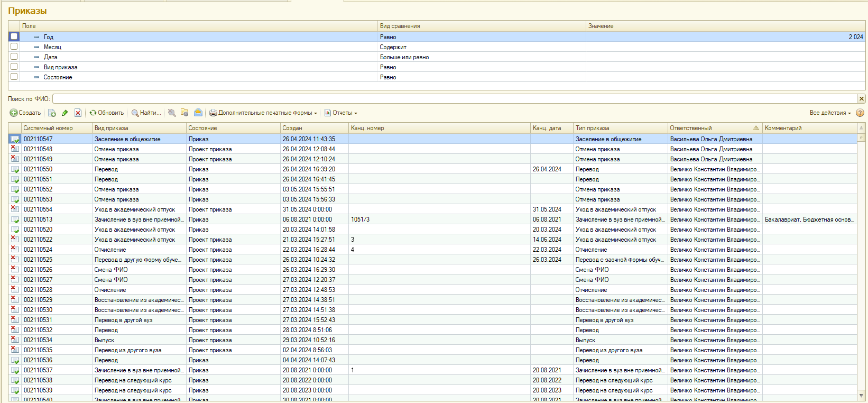Sort by Создан column header
This screenshot has height=403, width=868.
tap(314, 128)
